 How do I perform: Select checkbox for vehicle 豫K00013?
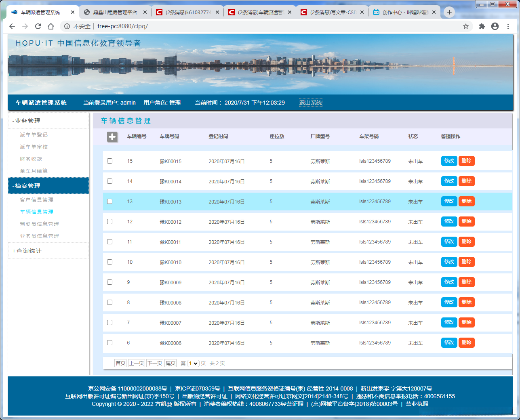click(109, 202)
